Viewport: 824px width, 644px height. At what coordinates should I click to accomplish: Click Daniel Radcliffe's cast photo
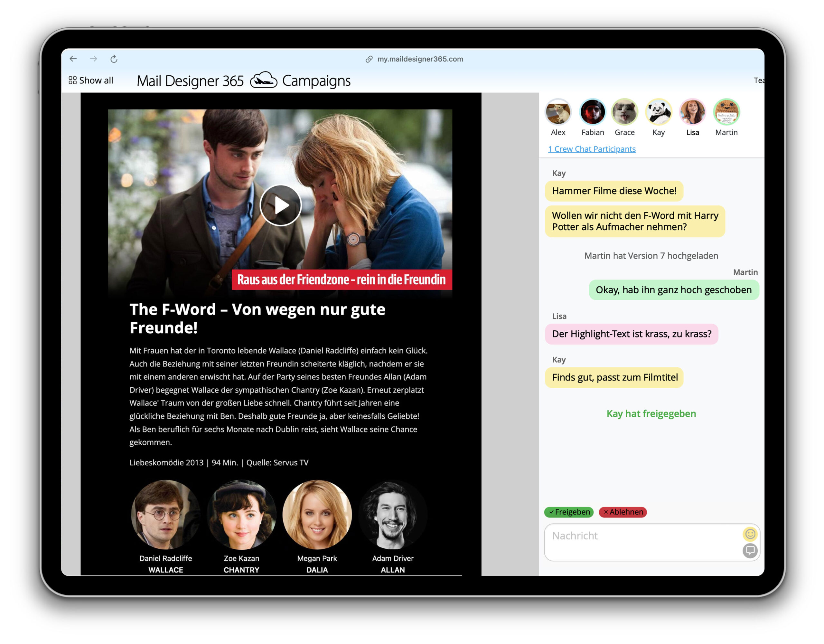166,515
